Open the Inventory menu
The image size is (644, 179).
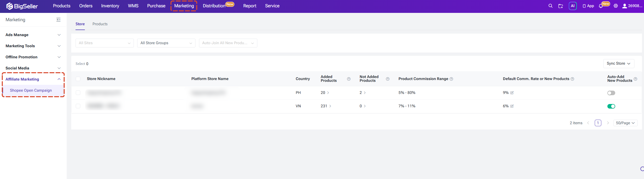click(110, 6)
